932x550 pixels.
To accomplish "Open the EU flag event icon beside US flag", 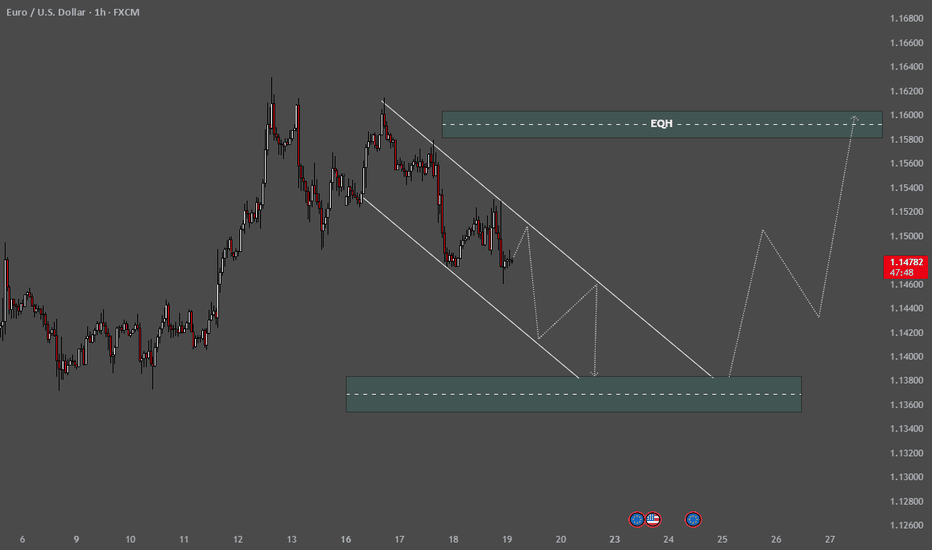I will point(637,519).
